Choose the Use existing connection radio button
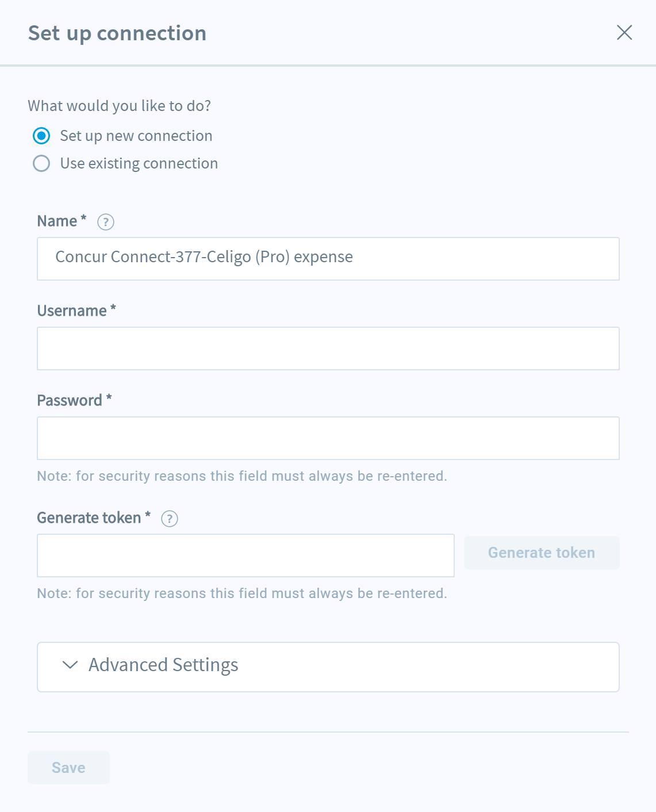This screenshot has height=812, width=656. pyautogui.click(x=41, y=163)
